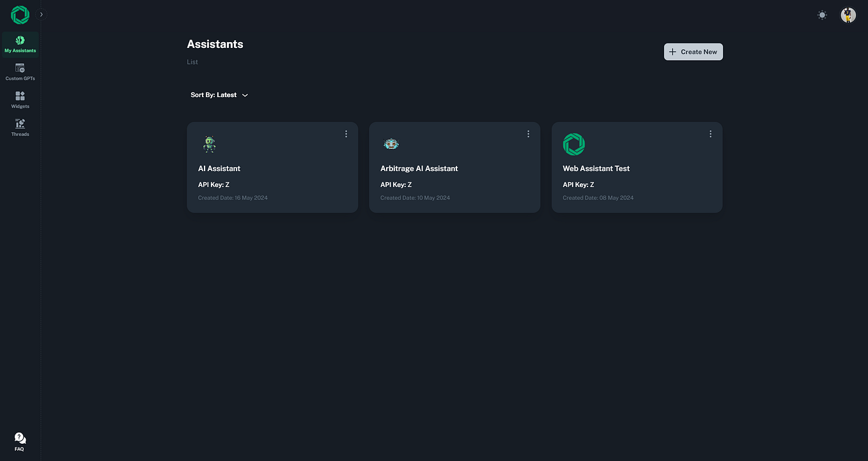Image resolution: width=868 pixels, height=461 pixels.
Task: Open the Widgets panel from the sidebar
Action: tap(20, 98)
